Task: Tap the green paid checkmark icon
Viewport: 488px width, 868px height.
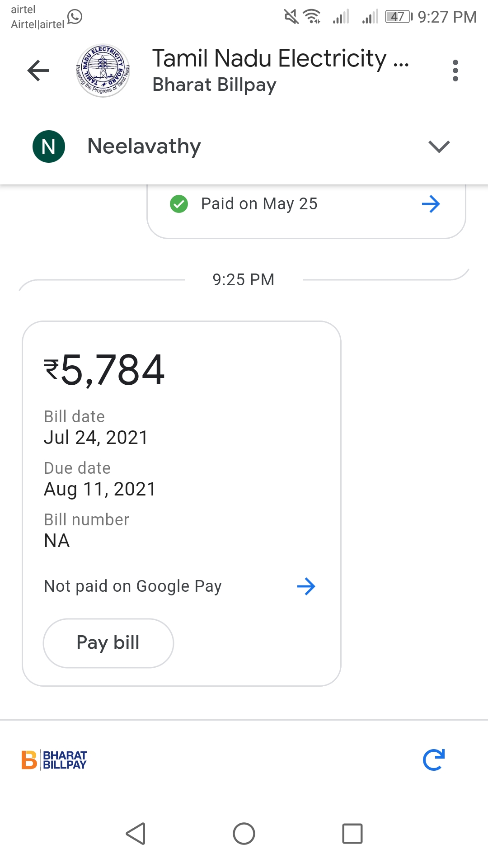Action: click(179, 204)
